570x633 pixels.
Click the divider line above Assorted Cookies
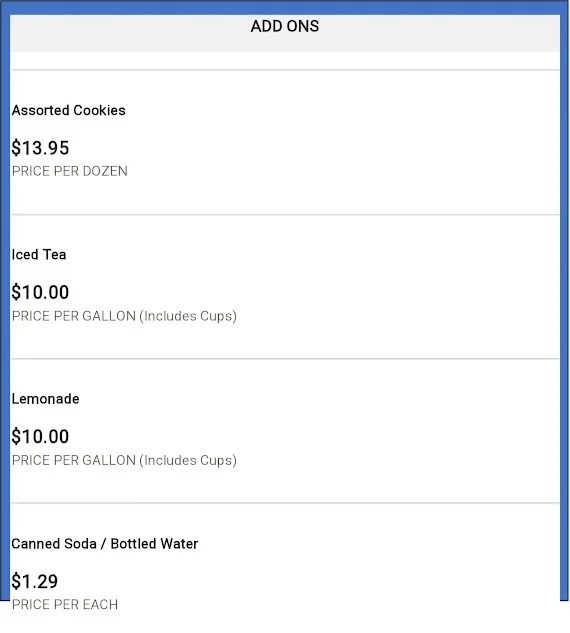285,70
